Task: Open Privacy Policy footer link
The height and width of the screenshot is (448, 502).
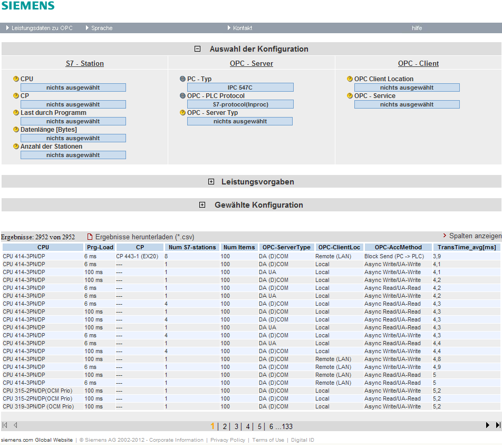Action: pyautogui.click(x=228, y=440)
